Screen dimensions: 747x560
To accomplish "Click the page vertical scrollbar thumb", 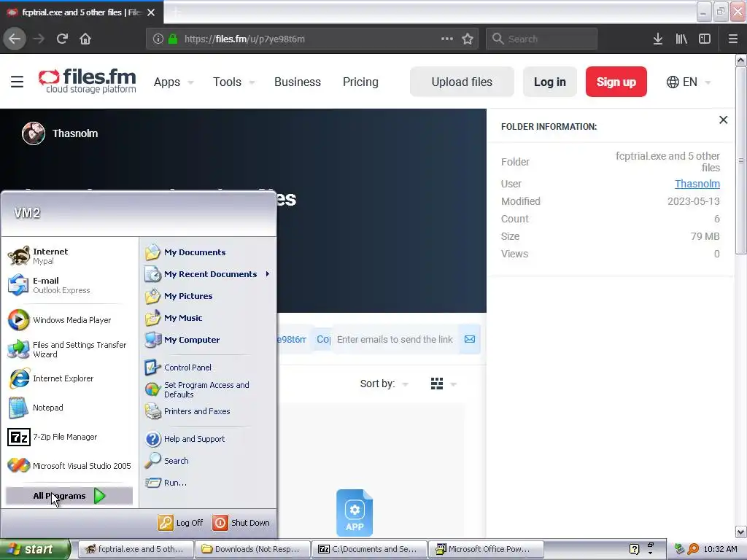I will pyautogui.click(x=740, y=161).
